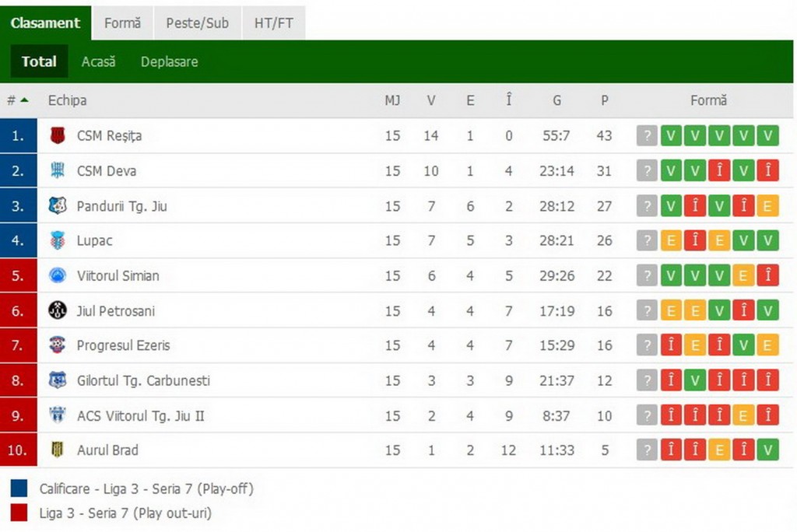Show the Acasă home standings
Viewport: 797px width, 532px height.
[x=99, y=61]
